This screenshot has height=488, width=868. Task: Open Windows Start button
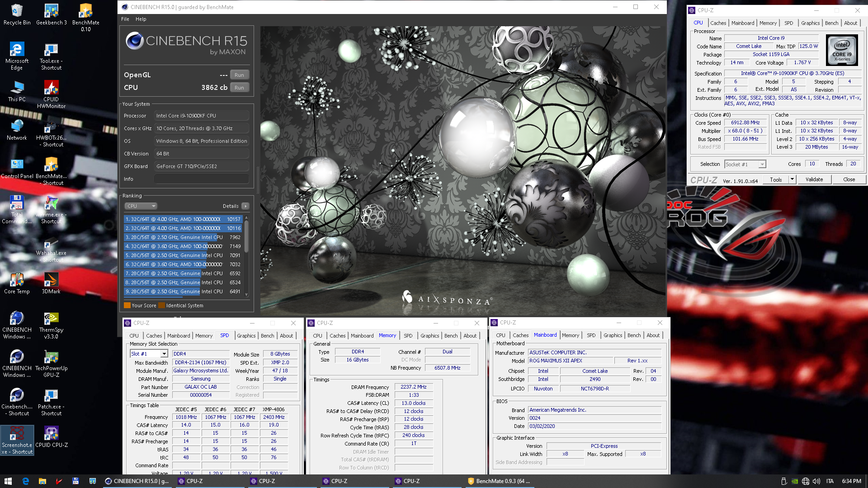(x=8, y=481)
